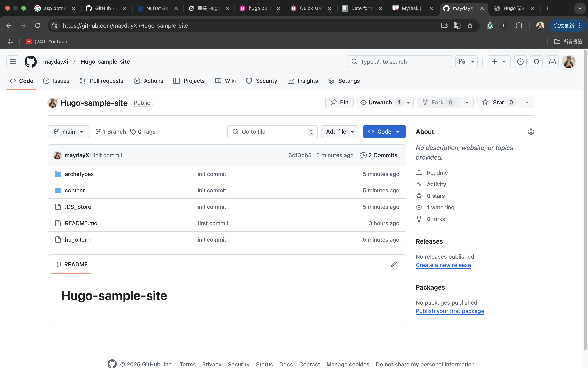588x368 pixels.
Task: Pin this repository
Action: coord(339,102)
